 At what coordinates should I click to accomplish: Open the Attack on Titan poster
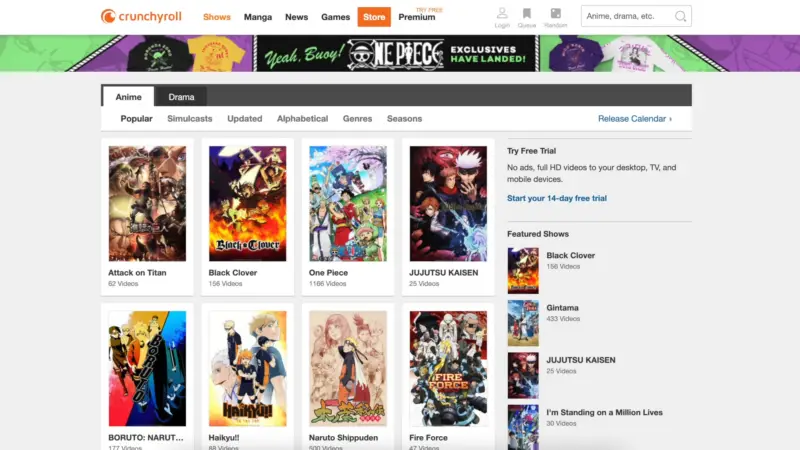[147, 204]
